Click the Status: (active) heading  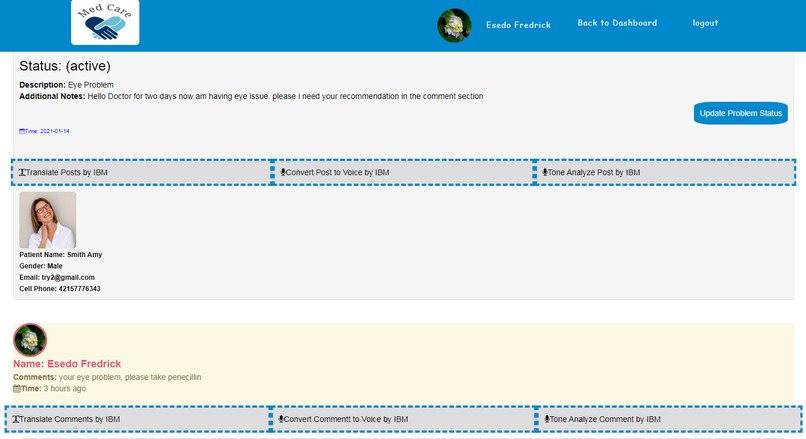click(x=65, y=66)
